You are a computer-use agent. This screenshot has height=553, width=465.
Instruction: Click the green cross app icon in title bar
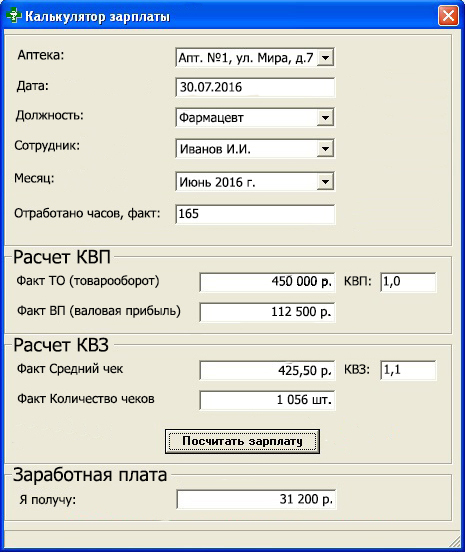pyautogui.click(x=13, y=16)
